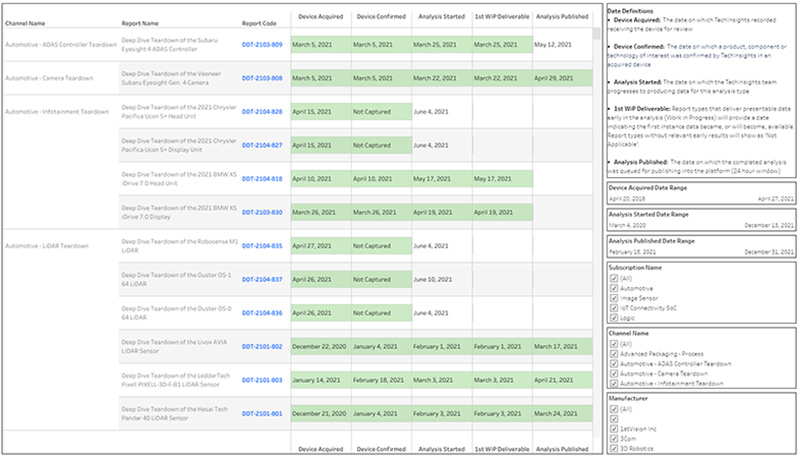Open report code DOT-2101-803 link
This screenshot has width=800, height=457.
[262, 380]
